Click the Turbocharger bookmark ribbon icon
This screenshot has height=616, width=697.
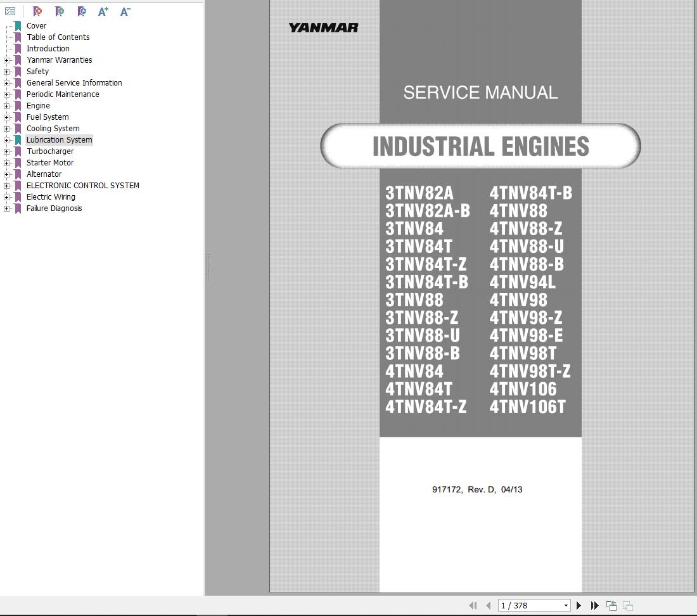(x=18, y=151)
